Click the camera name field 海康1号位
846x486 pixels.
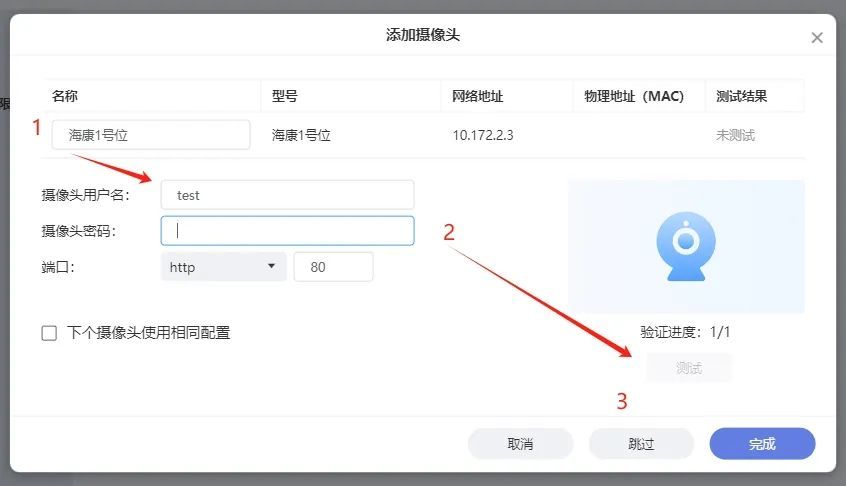tap(151, 135)
